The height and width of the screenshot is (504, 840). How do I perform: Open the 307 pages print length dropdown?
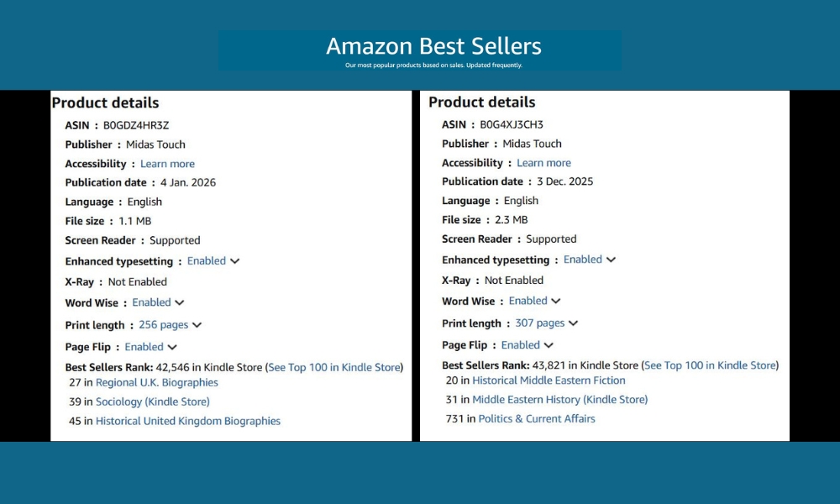click(573, 323)
